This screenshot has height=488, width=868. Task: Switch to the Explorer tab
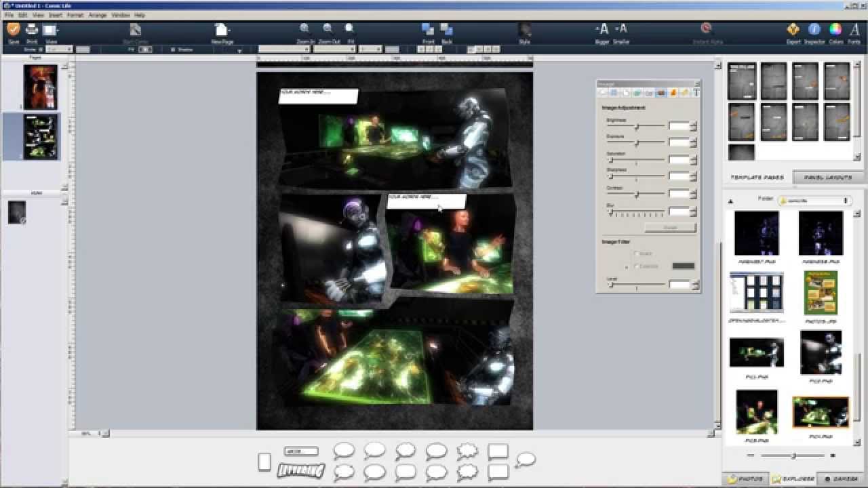point(792,479)
